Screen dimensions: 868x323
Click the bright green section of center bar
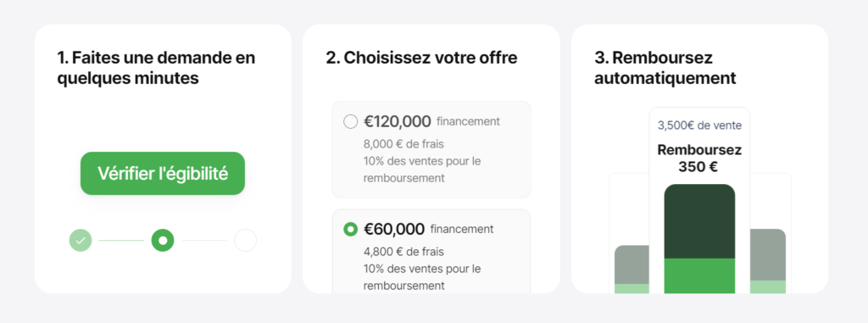pyautogui.click(x=699, y=276)
